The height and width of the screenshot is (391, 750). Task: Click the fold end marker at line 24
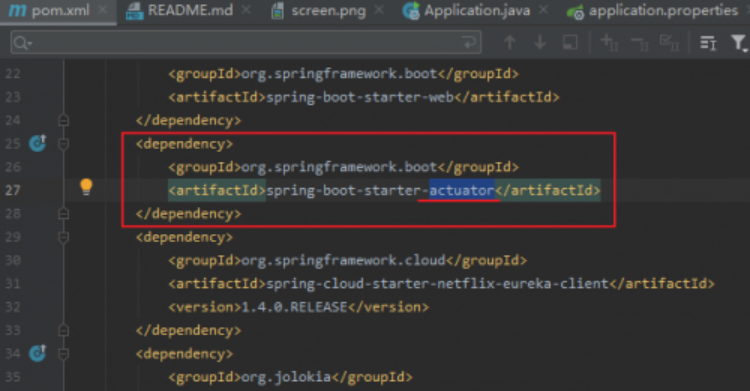click(64, 120)
